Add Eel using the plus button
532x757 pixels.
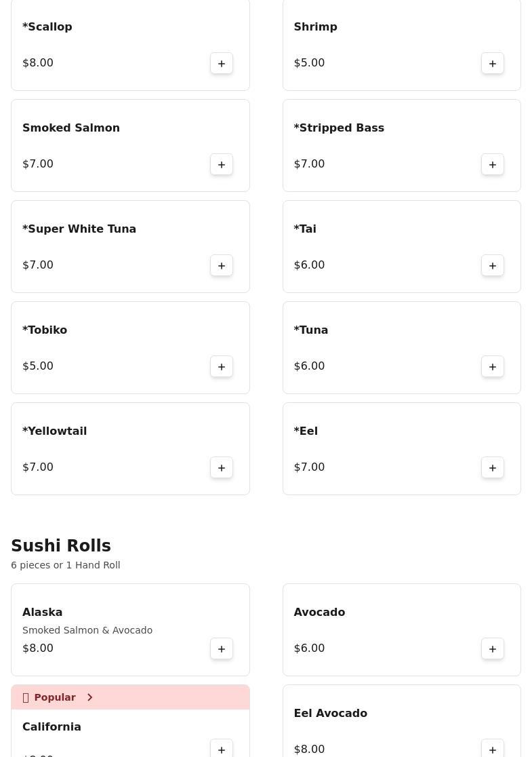[x=493, y=467]
